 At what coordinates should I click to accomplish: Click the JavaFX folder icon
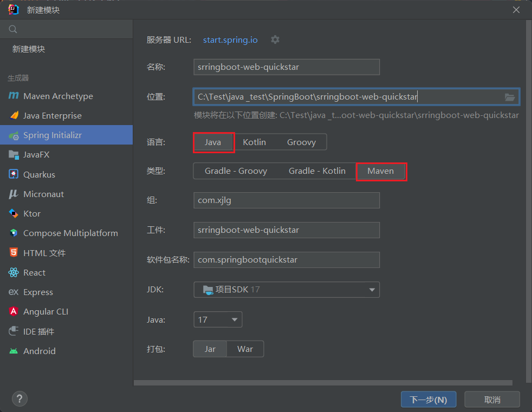click(14, 155)
